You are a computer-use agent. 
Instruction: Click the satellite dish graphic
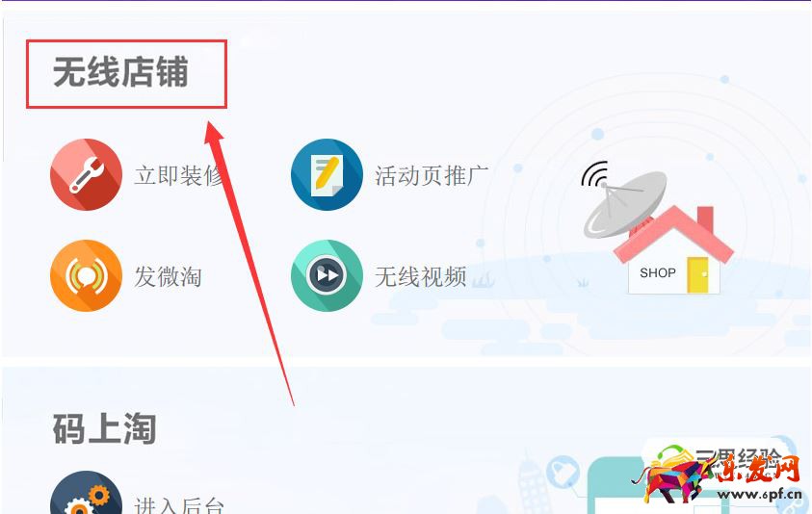pos(623,200)
